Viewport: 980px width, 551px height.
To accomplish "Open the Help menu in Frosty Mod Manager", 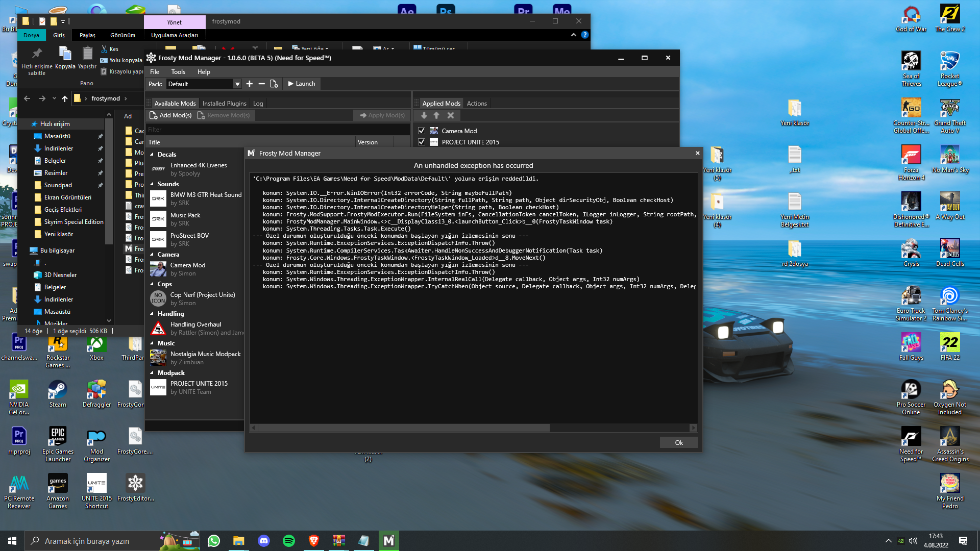I will click(204, 72).
